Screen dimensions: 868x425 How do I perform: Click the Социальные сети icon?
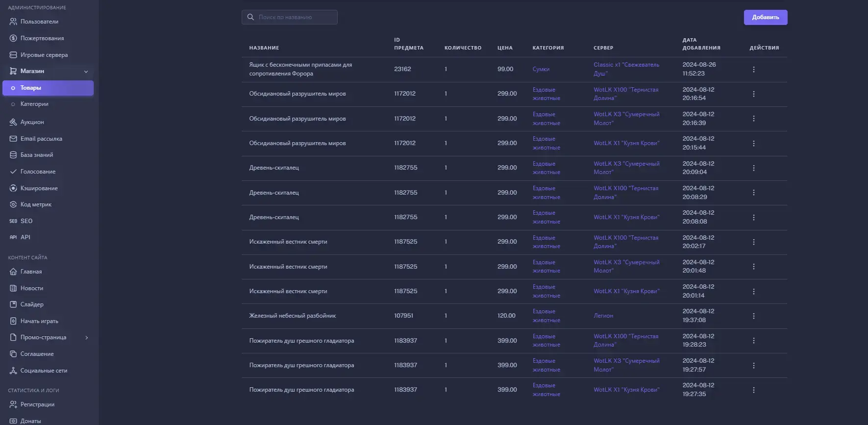[x=13, y=371]
